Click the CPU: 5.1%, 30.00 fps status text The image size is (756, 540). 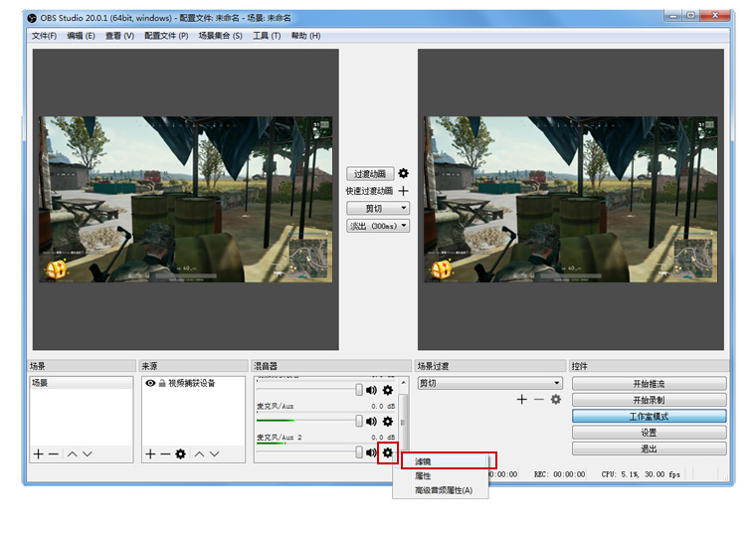(x=641, y=474)
